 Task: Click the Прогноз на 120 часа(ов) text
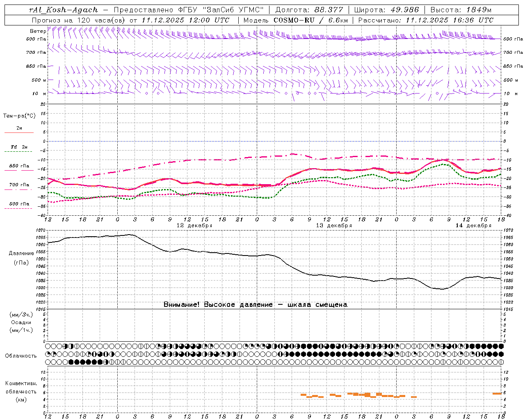[79, 20]
